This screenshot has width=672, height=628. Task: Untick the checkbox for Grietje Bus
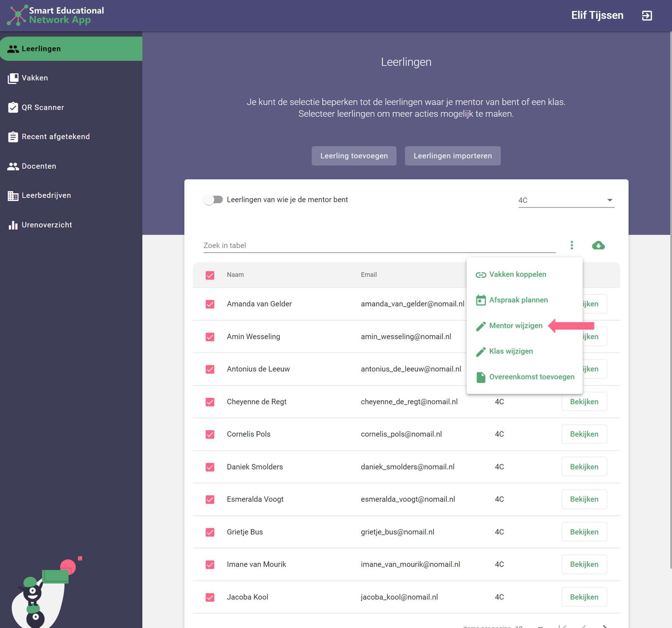click(210, 532)
